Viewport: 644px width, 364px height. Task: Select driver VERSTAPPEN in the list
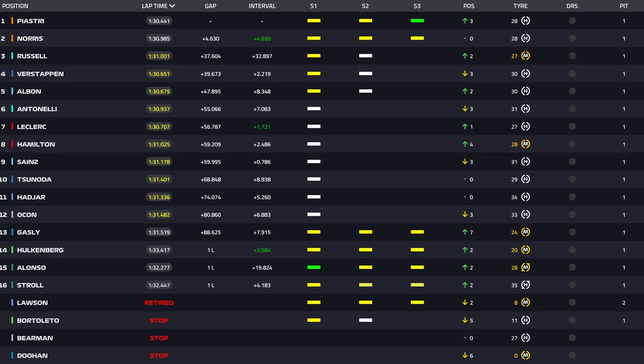40,74
